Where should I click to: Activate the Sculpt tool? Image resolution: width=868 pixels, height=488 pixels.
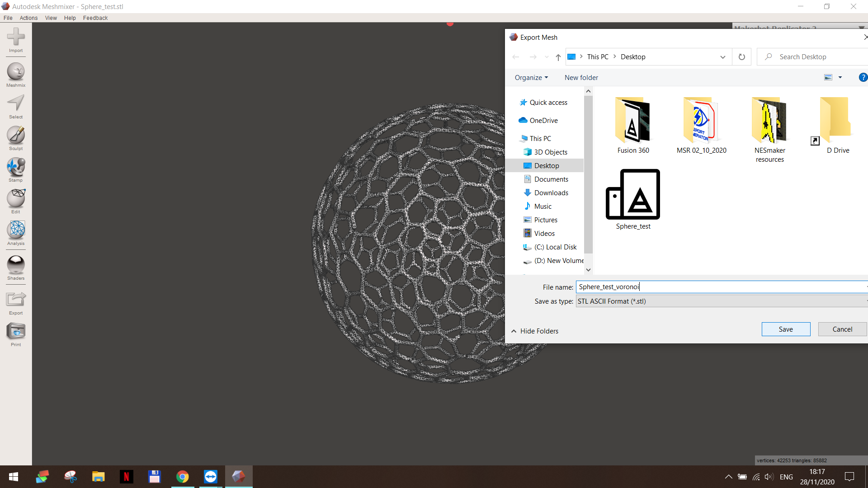(16, 136)
